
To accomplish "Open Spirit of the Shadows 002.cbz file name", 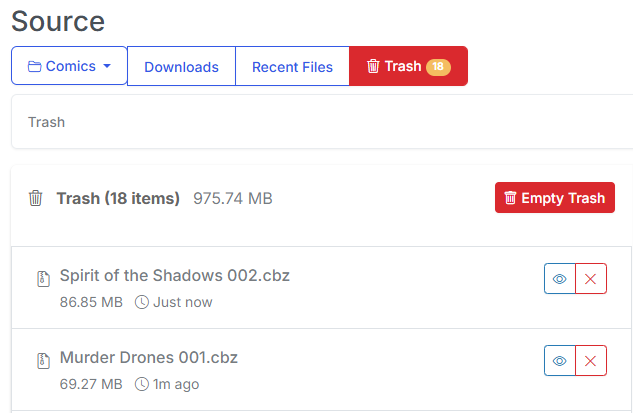I will coord(175,275).
